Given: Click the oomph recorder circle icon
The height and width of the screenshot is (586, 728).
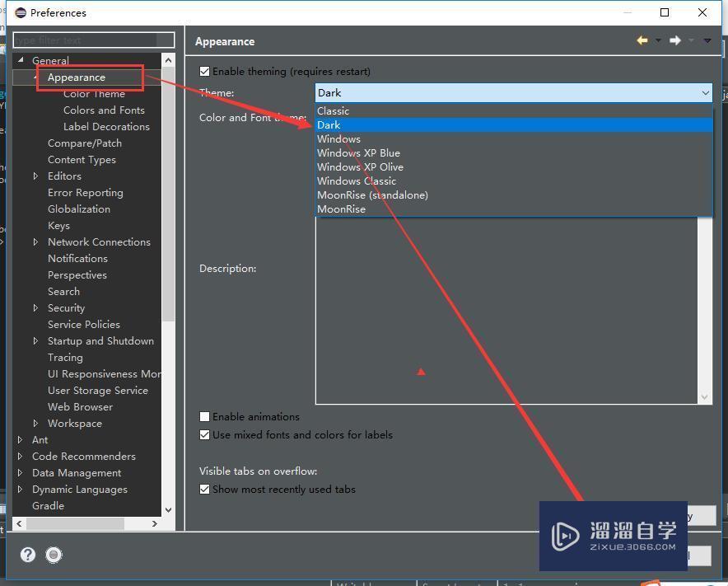Looking at the screenshot, I should [x=54, y=555].
